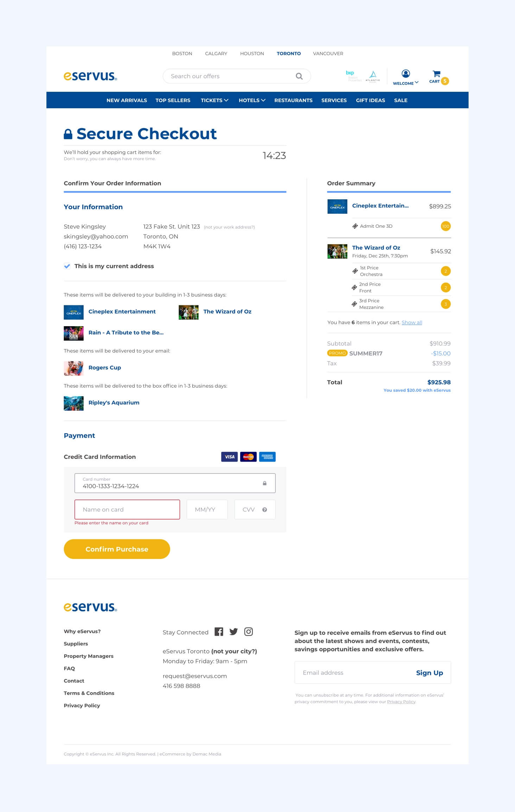Viewport: 515px width, 812px height.
Task: Open the Restaurants menu item
Action: (x=293, y=100)
